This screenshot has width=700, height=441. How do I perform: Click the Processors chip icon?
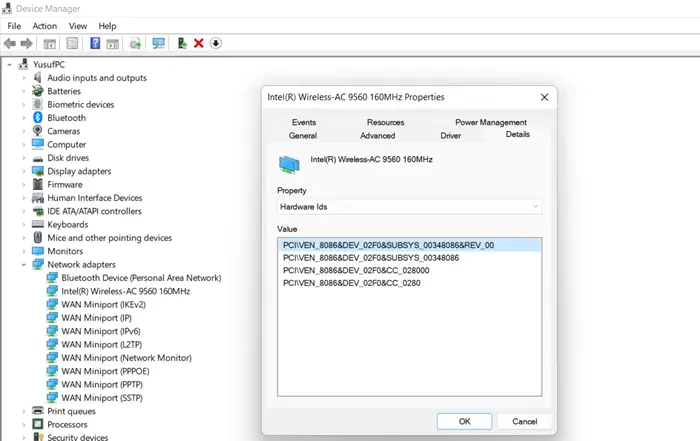click(x=38, y=424)
